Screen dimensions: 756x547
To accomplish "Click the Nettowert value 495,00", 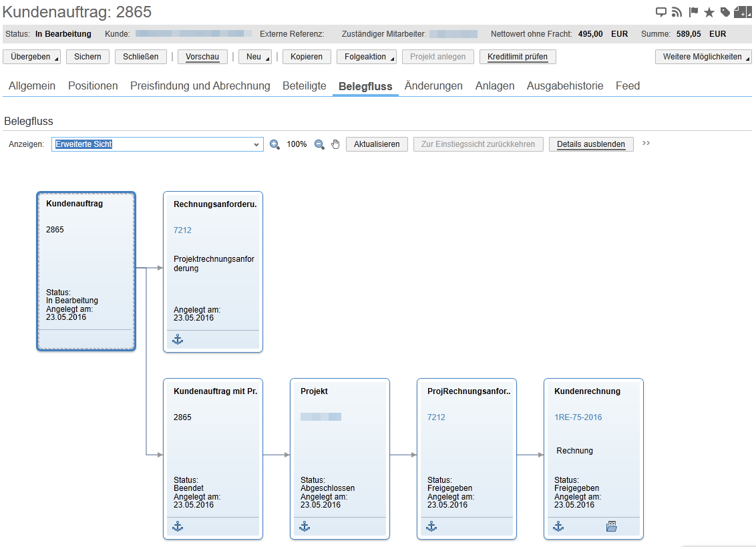I will (x=590, y=34).
